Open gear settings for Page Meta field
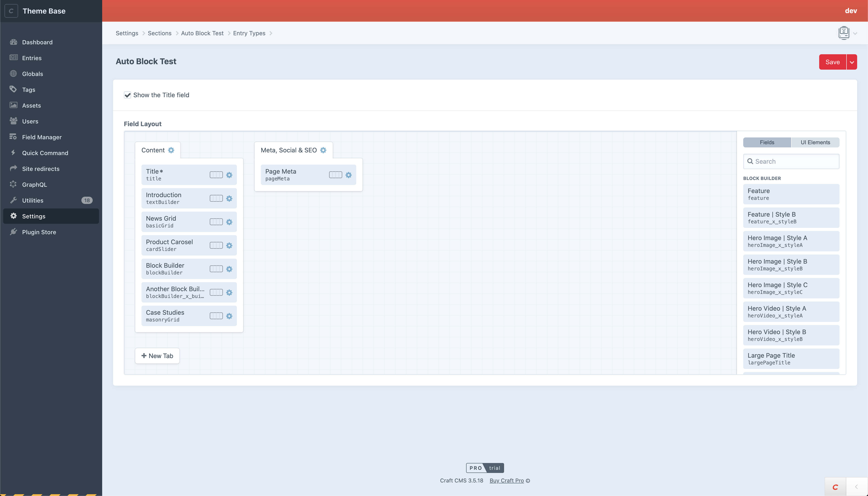The image size is (868, 496). point(348,175)
